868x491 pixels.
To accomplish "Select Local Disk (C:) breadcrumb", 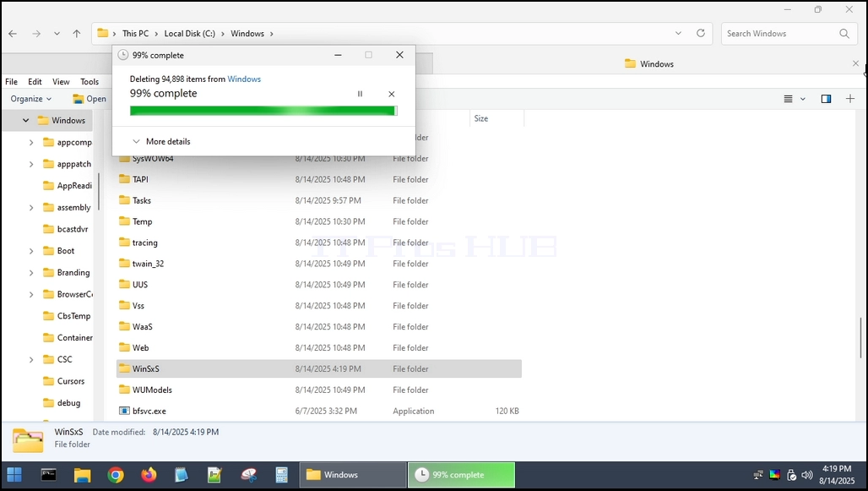I will pos(189,34).
